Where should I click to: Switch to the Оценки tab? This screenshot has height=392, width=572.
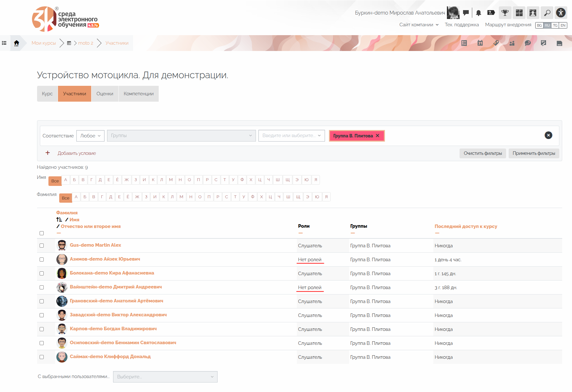click(x=105, y=94)
